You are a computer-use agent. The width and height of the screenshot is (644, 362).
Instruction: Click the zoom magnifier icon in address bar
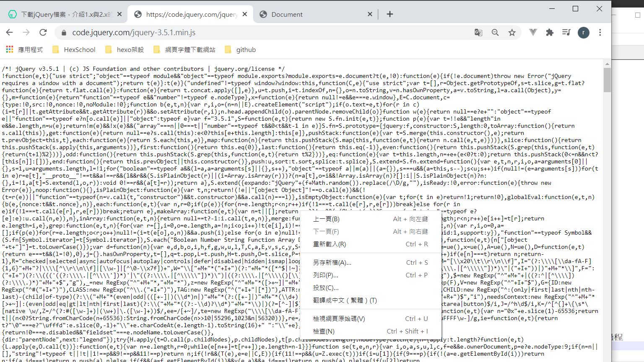click(495, 32)
